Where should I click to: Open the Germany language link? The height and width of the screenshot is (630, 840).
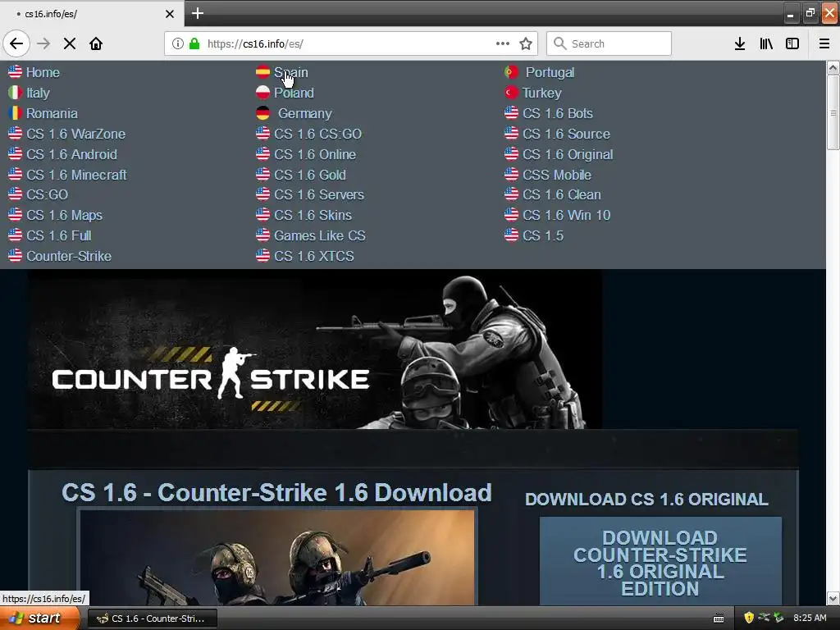pos(305,113)
